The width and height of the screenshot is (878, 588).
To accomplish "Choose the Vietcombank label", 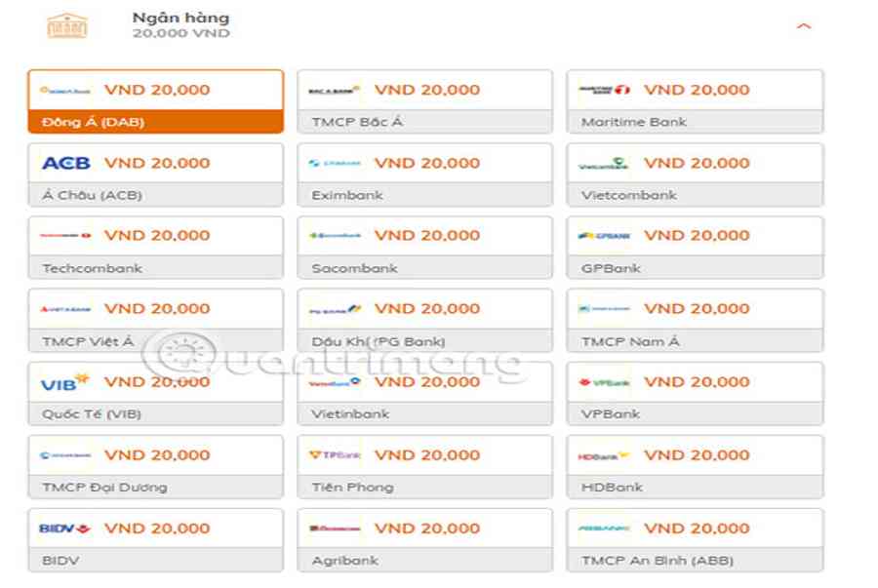I will tap(629, 195).
